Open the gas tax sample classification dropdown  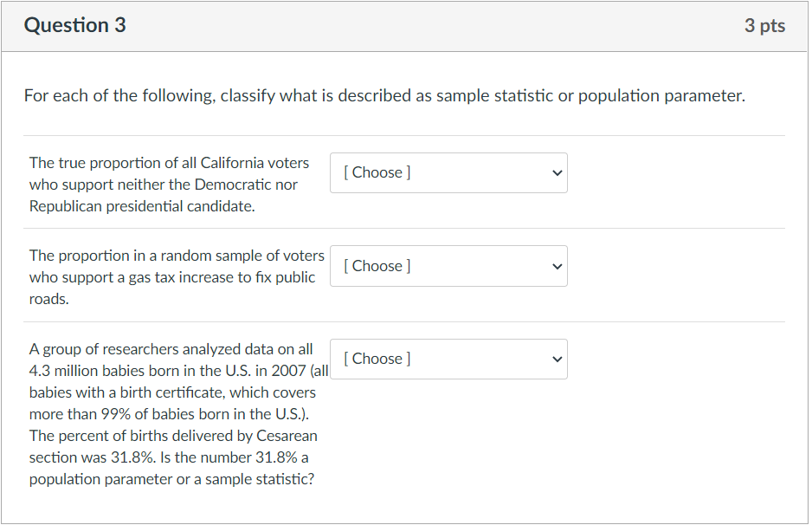tap(448, 266)
